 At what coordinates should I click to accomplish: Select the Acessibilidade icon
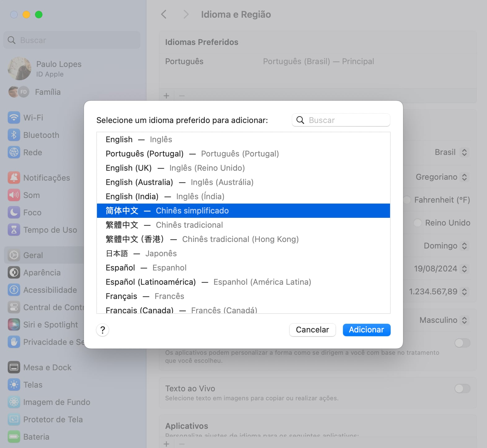(x=14, y=290)
